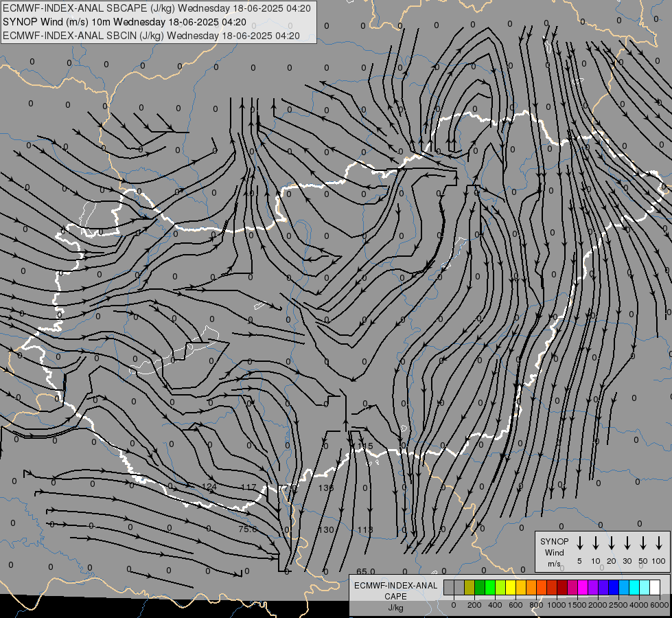The height and width of the screenshot is (618, 672).
Task: Click the SBCAPE title line in the header box
Action: [x=157, y=8]
